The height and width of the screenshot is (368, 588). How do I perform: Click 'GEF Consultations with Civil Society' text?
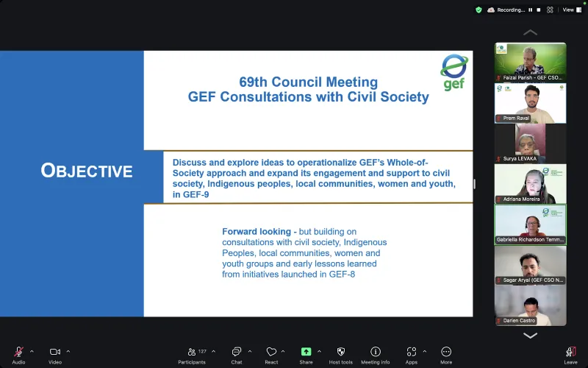click(x=308, y=97)
